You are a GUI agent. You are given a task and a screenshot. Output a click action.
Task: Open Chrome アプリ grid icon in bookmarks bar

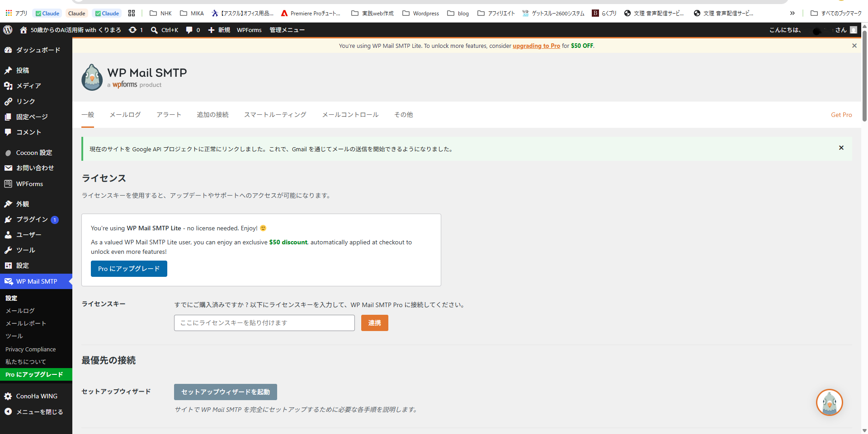[16, 13]
